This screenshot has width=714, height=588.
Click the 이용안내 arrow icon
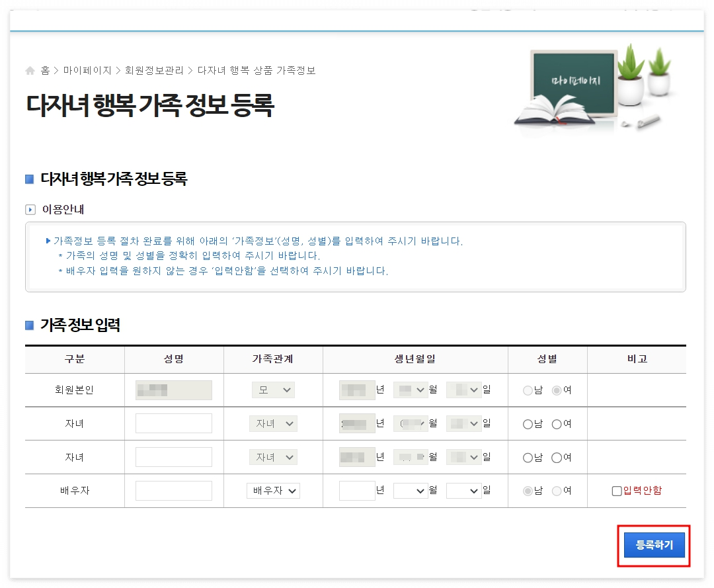(x=30, y=210)
